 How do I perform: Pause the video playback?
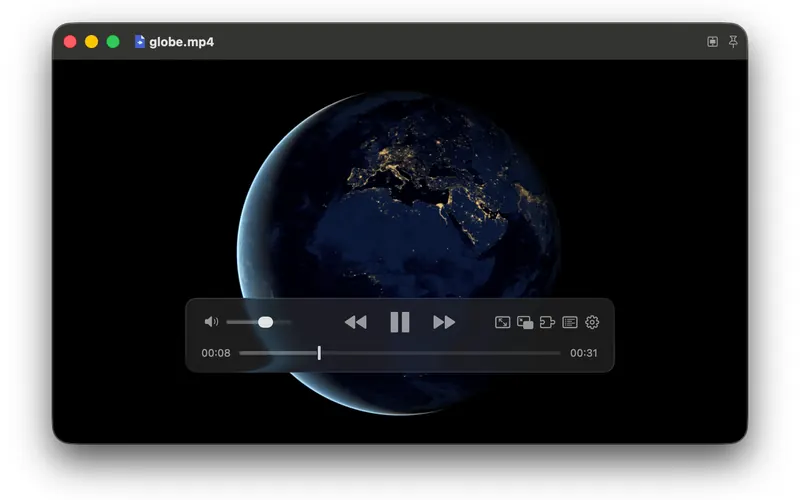(400, 322)
